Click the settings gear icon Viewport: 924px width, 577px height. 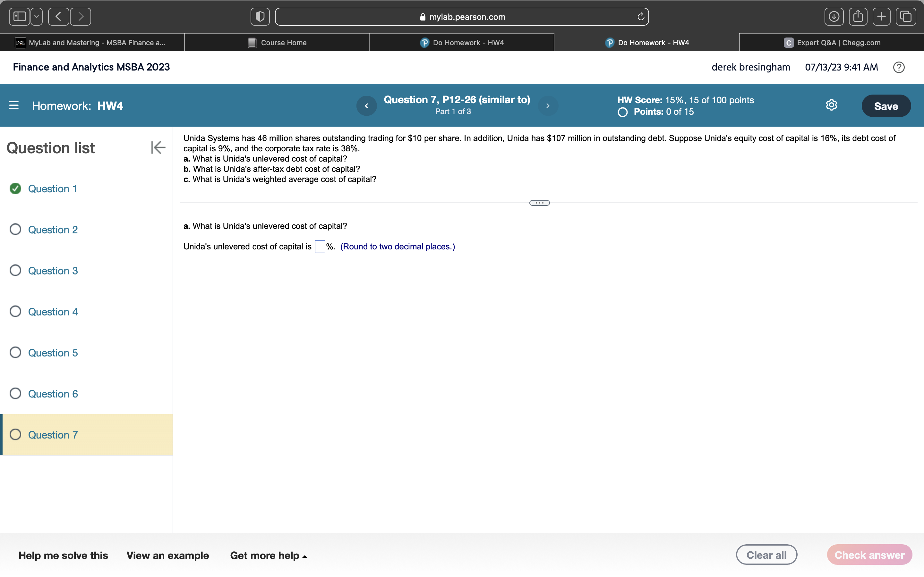click(x=832, y=105)
